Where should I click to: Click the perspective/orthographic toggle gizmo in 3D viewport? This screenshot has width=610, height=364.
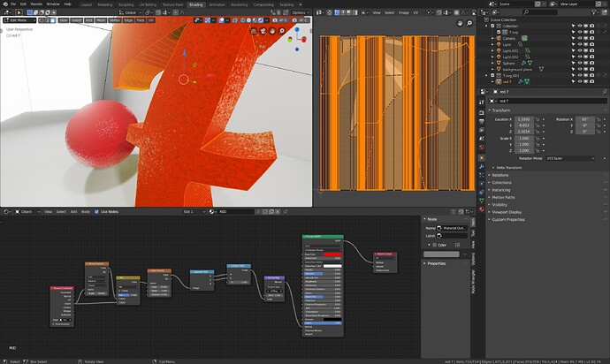(x=254, y=31)
